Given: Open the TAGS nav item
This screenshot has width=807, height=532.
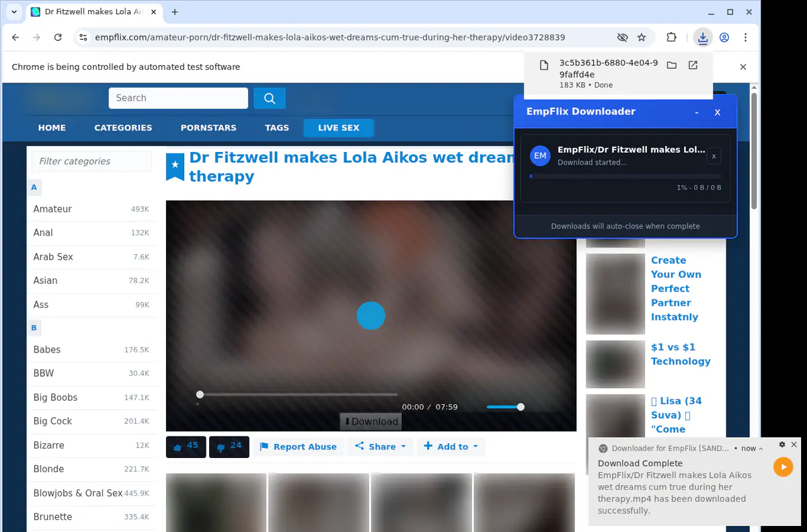Looking at the screenshot, I should coord(277,128).
